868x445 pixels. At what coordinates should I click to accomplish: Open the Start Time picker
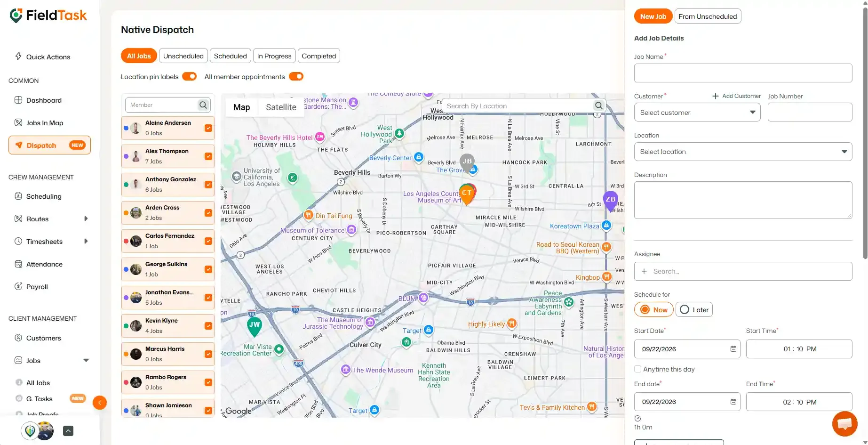799,349
